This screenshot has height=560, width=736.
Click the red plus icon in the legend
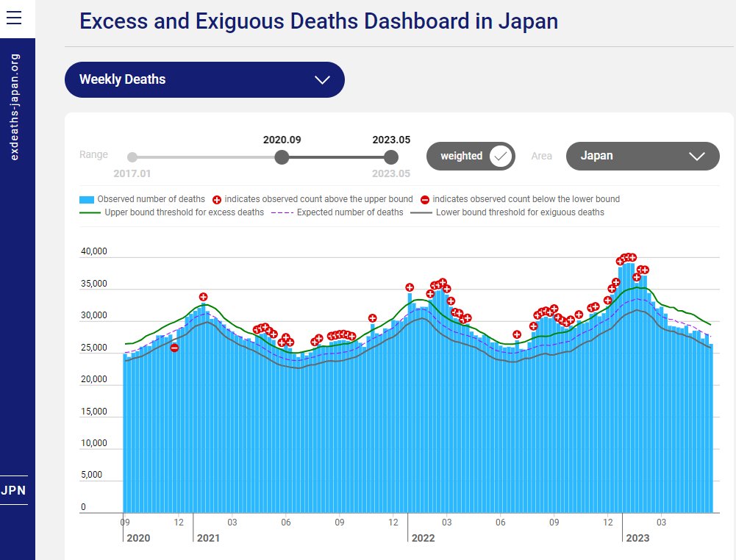coord(217,199)
